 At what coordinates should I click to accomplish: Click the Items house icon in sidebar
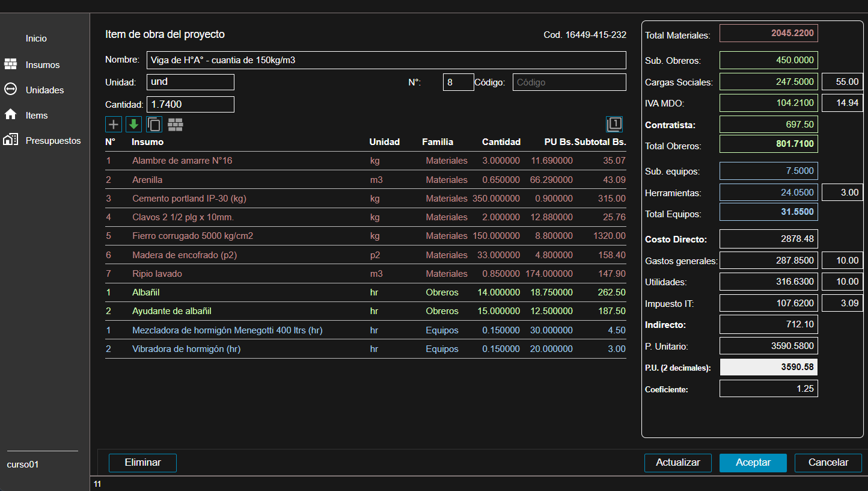click(10, 114)
